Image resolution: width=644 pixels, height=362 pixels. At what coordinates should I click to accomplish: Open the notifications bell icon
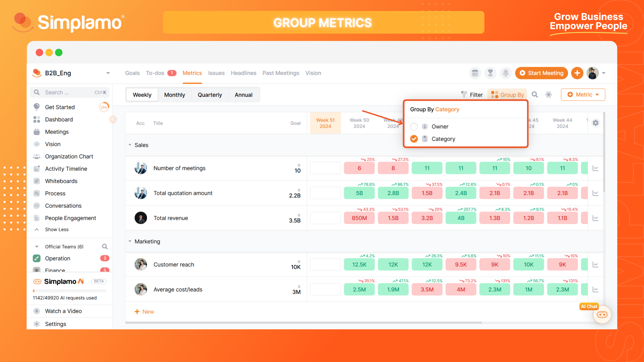tap(505, 73)
